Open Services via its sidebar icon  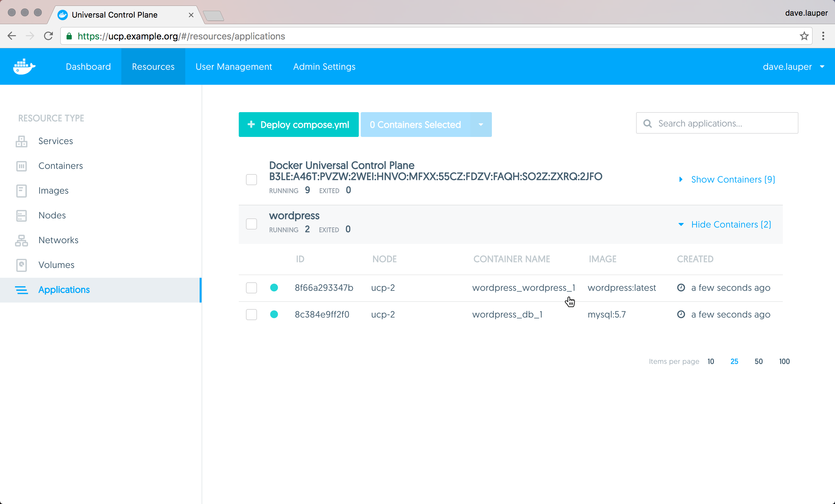(21, 141)
